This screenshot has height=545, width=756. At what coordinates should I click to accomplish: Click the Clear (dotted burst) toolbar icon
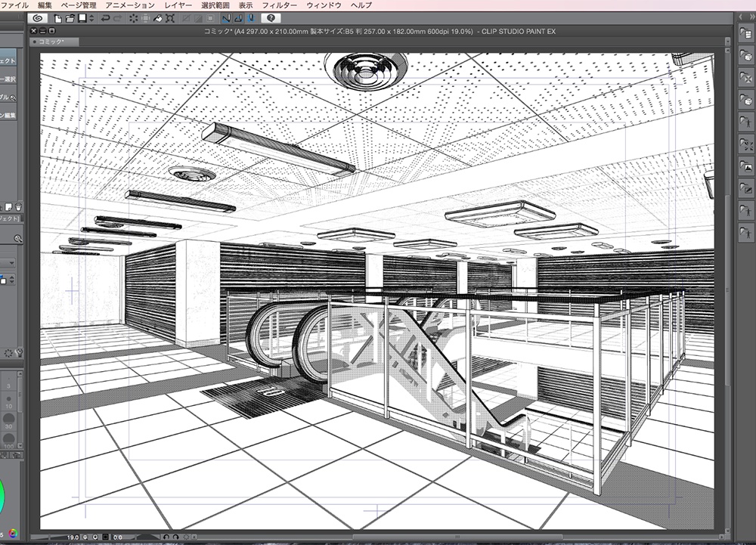(x=133, y=17)
